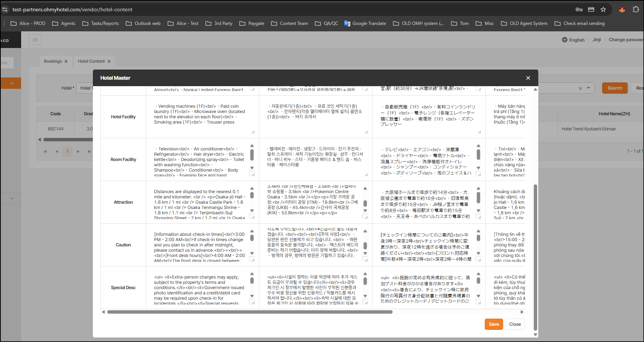Open Google Translate bookmark
644x342 pixels.
[x=365, y=23]
